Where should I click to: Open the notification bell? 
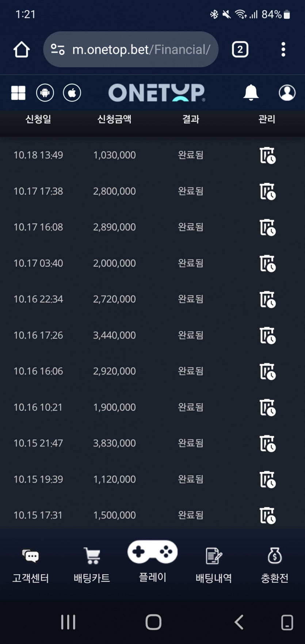pos(251,93)
